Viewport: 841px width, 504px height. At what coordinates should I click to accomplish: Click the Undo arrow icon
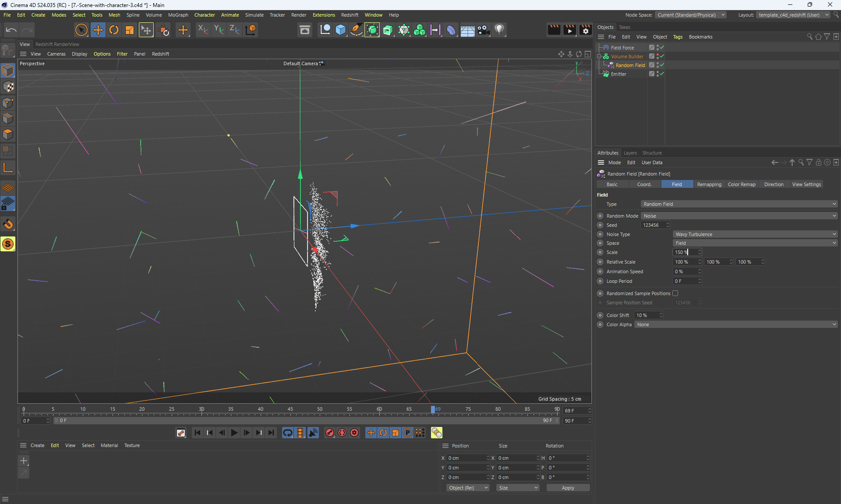click(11, 30)
